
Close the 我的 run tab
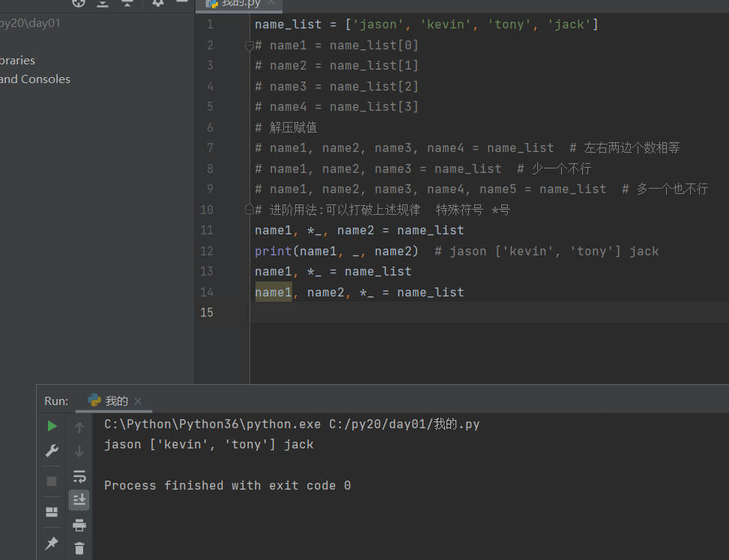coord(138,401)
